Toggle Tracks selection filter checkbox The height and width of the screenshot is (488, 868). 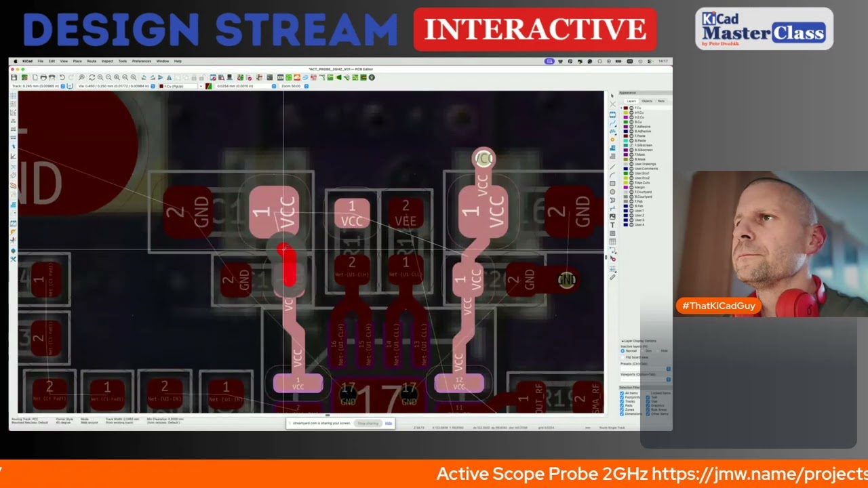[x=622, y=401]
